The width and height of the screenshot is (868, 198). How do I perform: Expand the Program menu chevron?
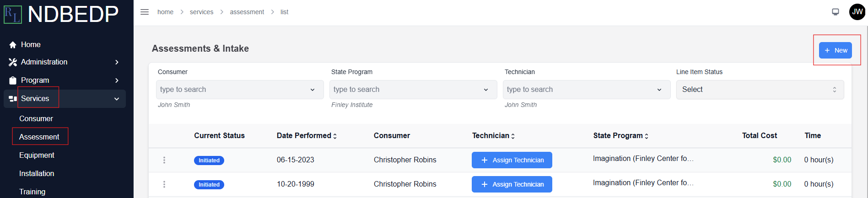[117, 80]
